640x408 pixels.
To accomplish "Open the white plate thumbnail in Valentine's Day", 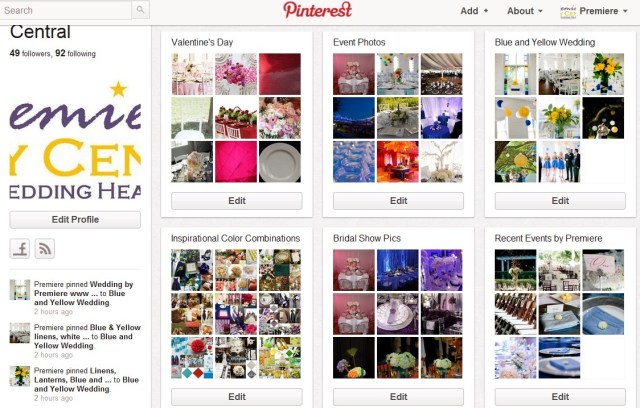I will tap(280, 162).
